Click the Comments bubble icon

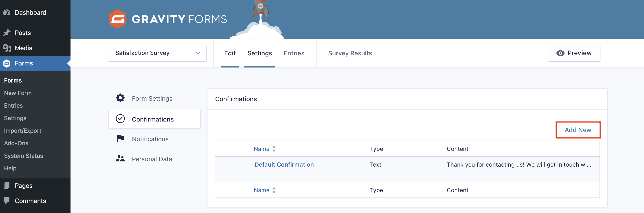[7, 201]
